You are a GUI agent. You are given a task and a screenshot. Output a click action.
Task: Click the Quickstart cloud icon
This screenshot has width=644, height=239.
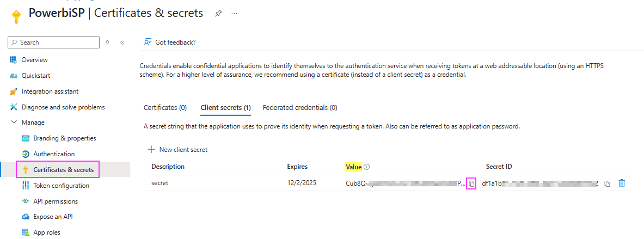coord(14,76)
